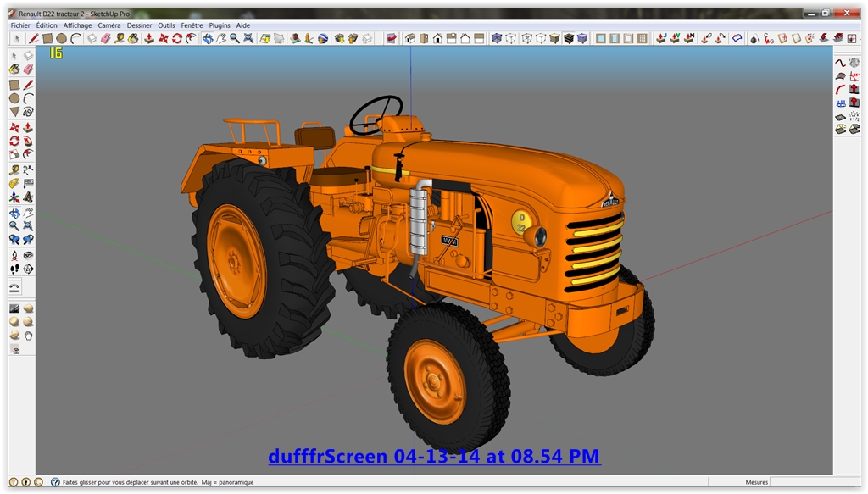Select the pink Eraser tool in top toolbar

click(105, 38)
